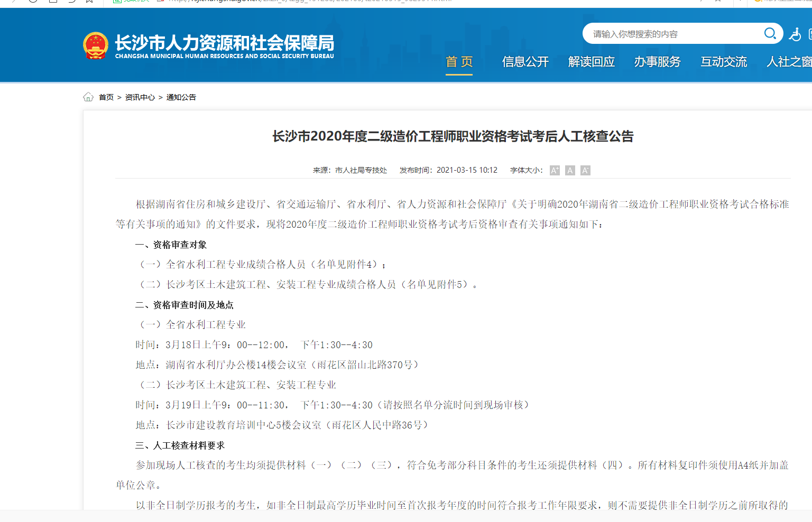
Task: Click the 长沙市人力资源和社会保障局 site title
Action: pyautogui.click(x=224, y=43)
